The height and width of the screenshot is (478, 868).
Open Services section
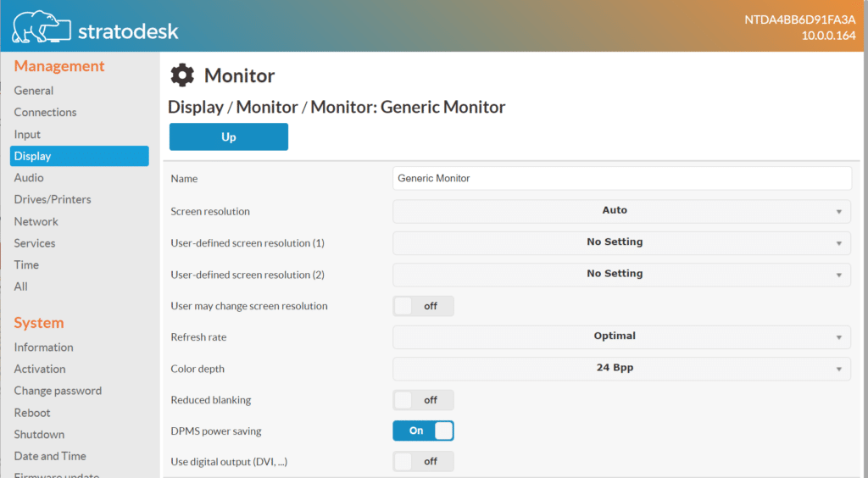(x=34, y=243)
